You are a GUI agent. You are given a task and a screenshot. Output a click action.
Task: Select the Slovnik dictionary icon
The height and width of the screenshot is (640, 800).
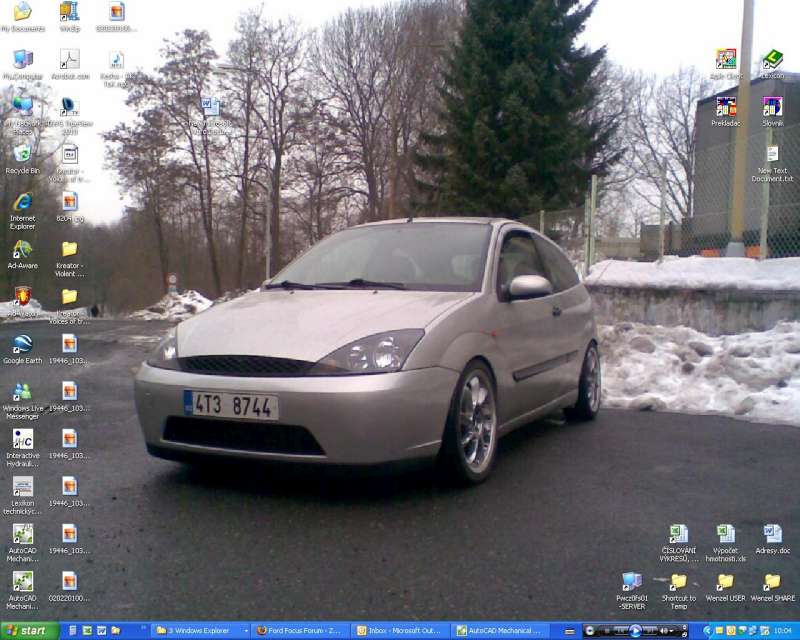click(x=772, y=107)
